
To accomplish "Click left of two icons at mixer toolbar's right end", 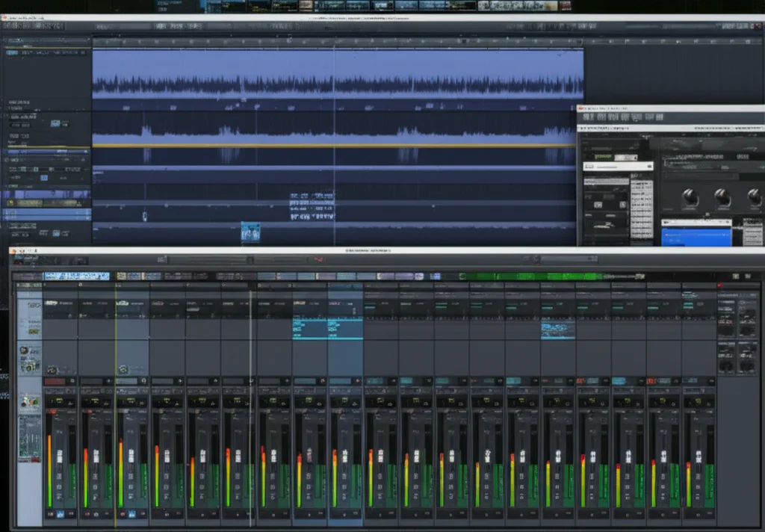I will tap(735, 276).
